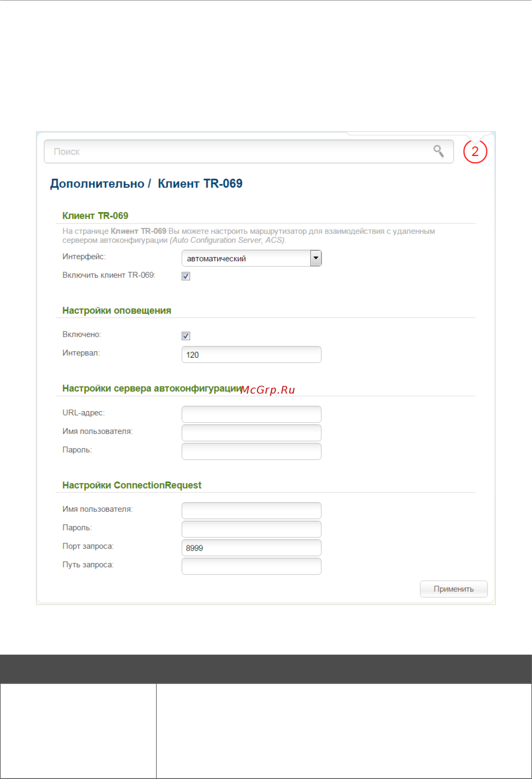This screenshot has height=779, width=532.
Task: Click the magnifier search icon
Action: [439, 151]
